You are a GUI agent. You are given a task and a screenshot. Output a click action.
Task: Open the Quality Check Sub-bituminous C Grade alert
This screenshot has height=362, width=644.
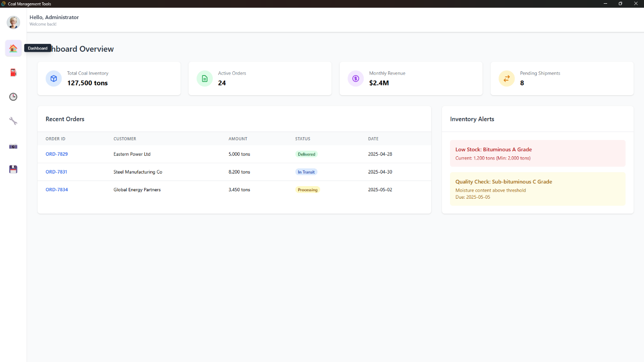tap(537, 189)
